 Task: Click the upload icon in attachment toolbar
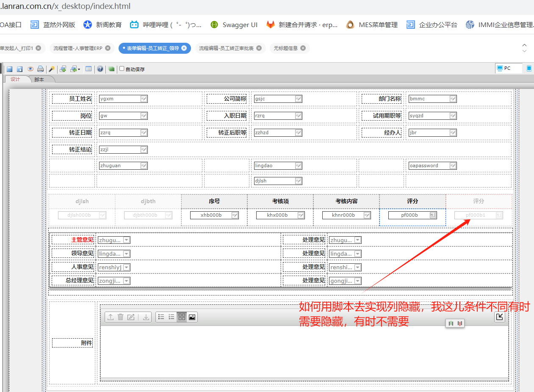tap(110, 317)
